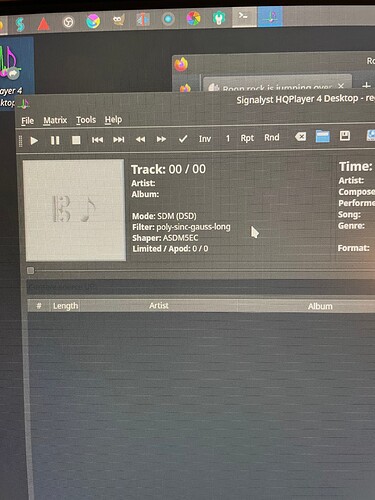Save the playlist with the floppy icon
Screen dimensions: 375x500
(x=345, y=136)
